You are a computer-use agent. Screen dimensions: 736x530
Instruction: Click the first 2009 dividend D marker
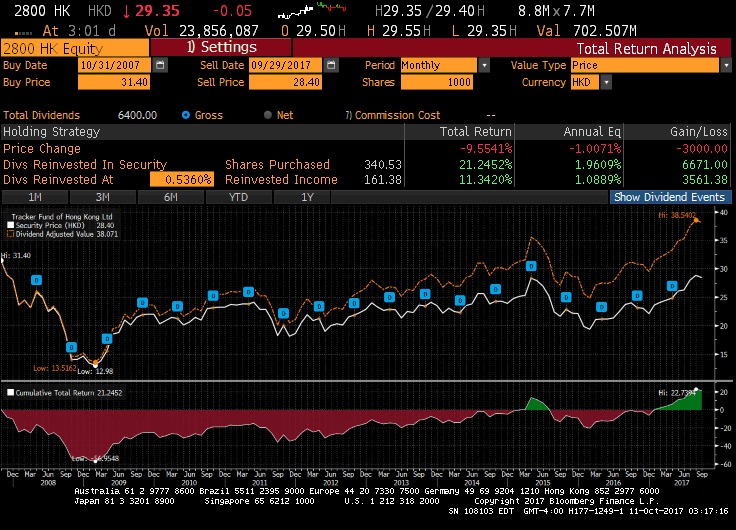pos(107,338)
